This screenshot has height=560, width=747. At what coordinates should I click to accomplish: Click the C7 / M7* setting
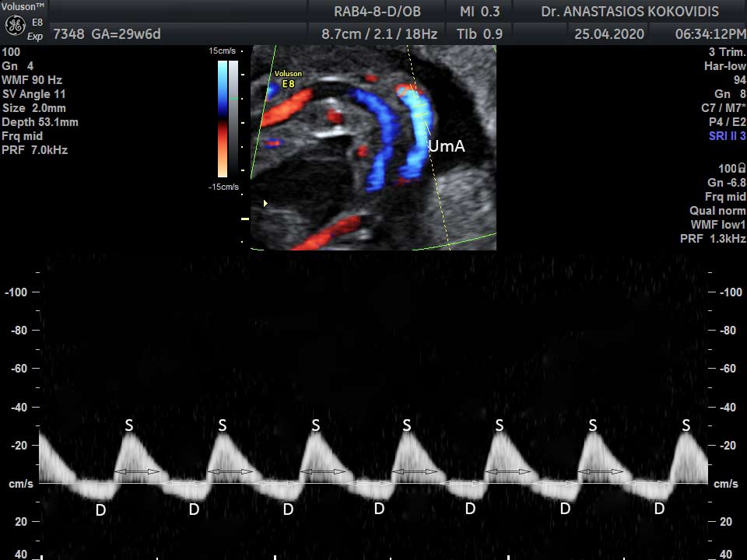pos(724,108)
